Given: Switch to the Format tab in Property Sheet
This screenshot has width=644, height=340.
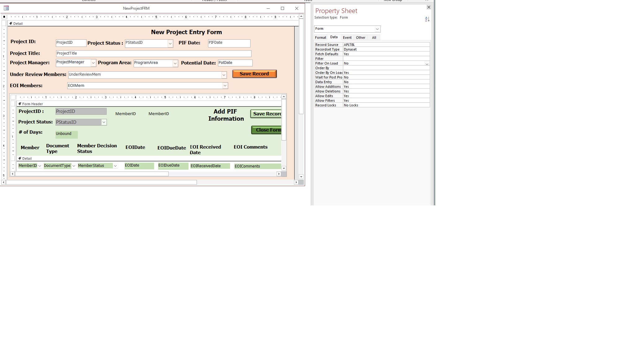Looking at the screenshot, I should tap(320, 37).
